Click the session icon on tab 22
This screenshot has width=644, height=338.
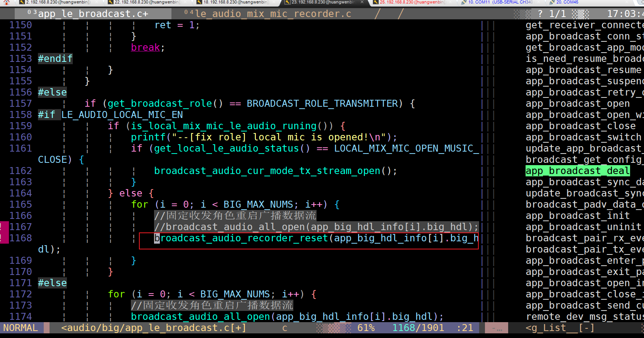pyautogui.click(x=111, y=2)
